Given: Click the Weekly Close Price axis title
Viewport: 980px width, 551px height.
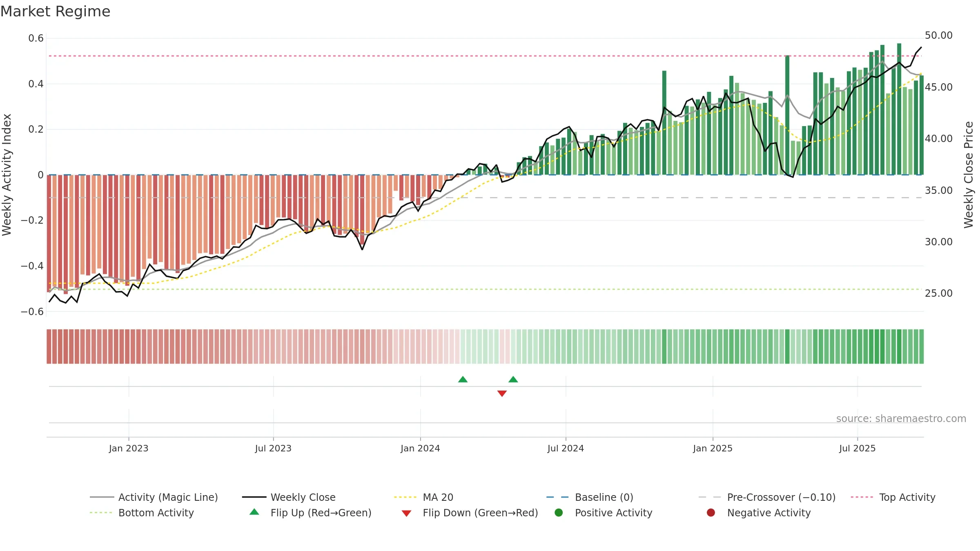Looking at the screenshot, I should click(x=969, y=175).
